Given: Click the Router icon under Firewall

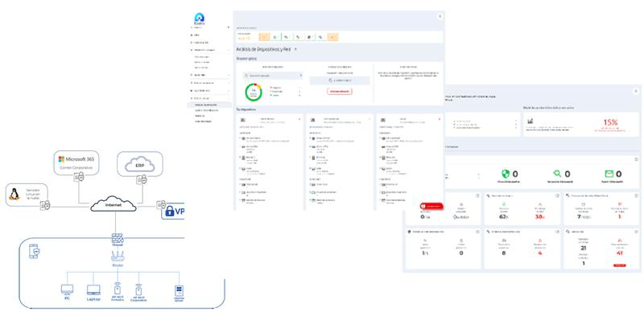Looking at the screenshot, I should pos(118,256).
